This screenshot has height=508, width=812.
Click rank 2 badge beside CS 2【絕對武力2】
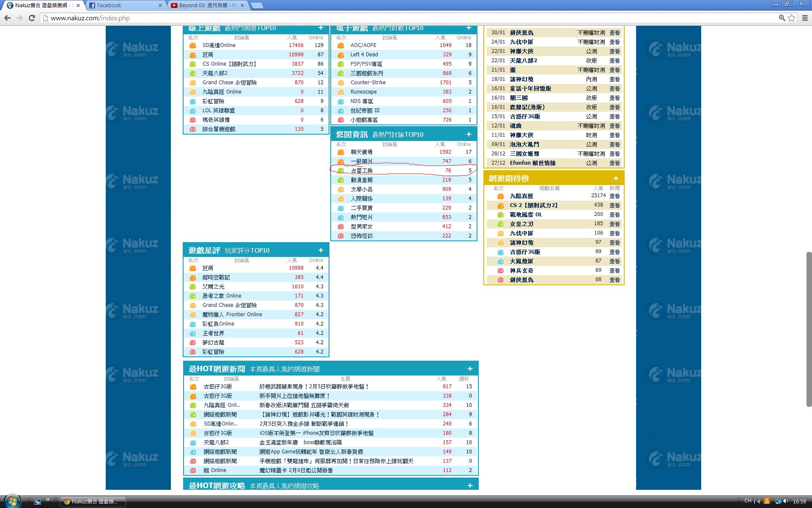500,206
